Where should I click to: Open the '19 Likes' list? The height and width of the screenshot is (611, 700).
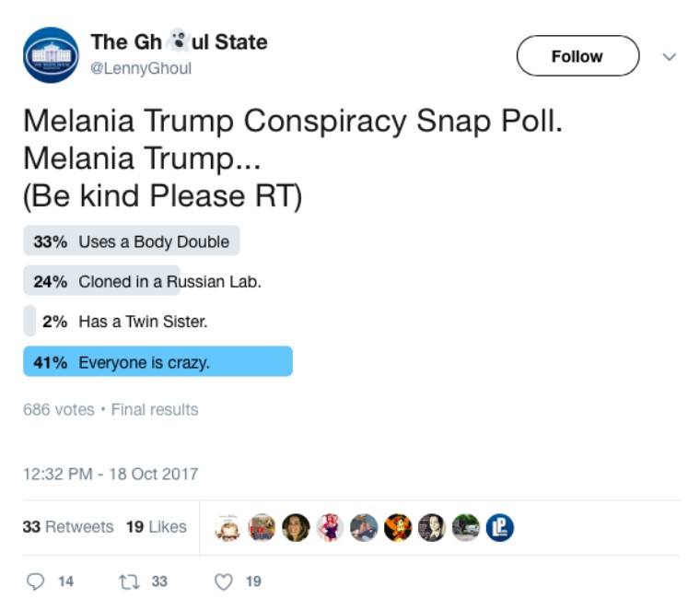[156, 527]
